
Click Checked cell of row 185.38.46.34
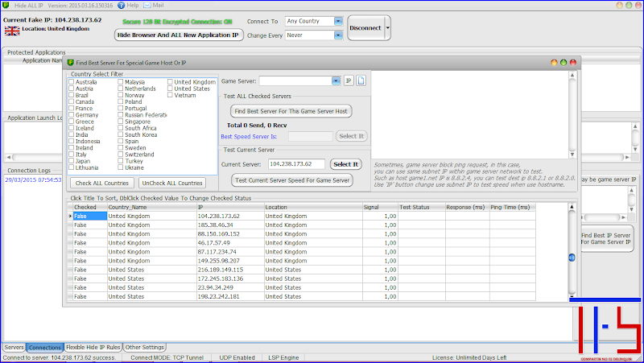(90, 225)
